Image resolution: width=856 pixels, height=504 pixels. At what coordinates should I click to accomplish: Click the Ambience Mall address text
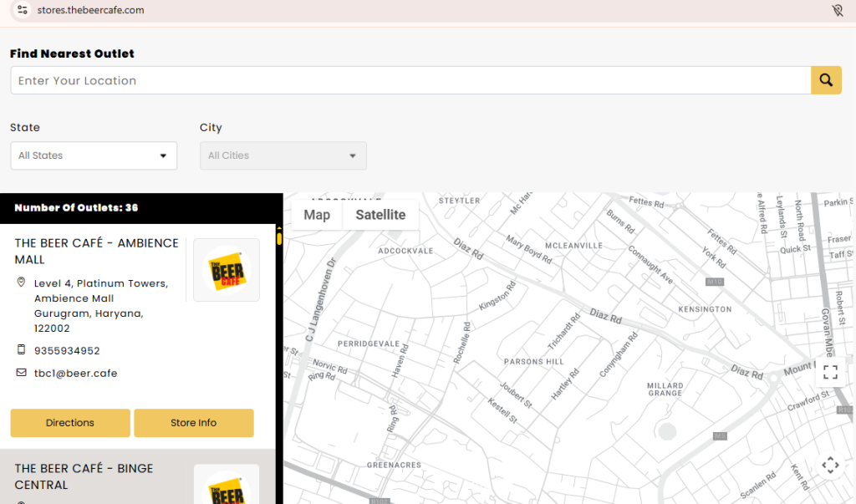[x=101, y=306]
